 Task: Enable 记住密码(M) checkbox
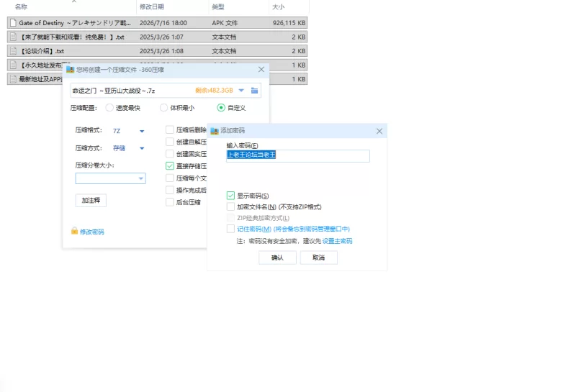click(x=230, y=229)
